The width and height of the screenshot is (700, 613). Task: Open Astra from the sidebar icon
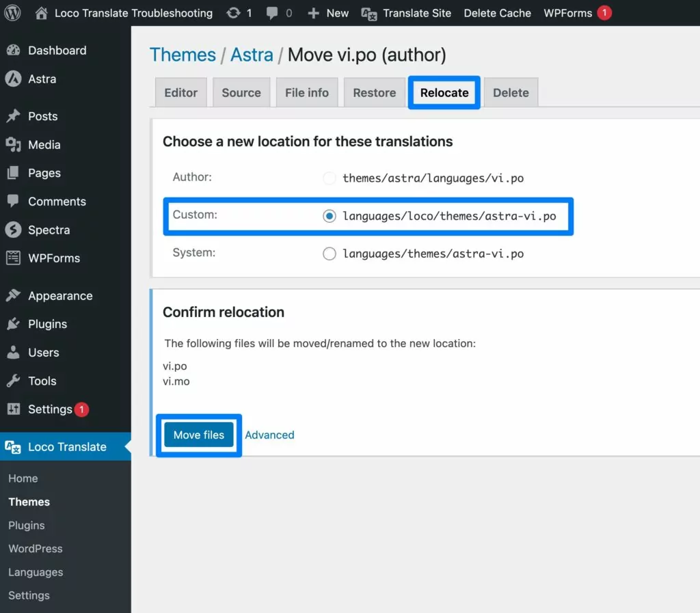point(13,79)
